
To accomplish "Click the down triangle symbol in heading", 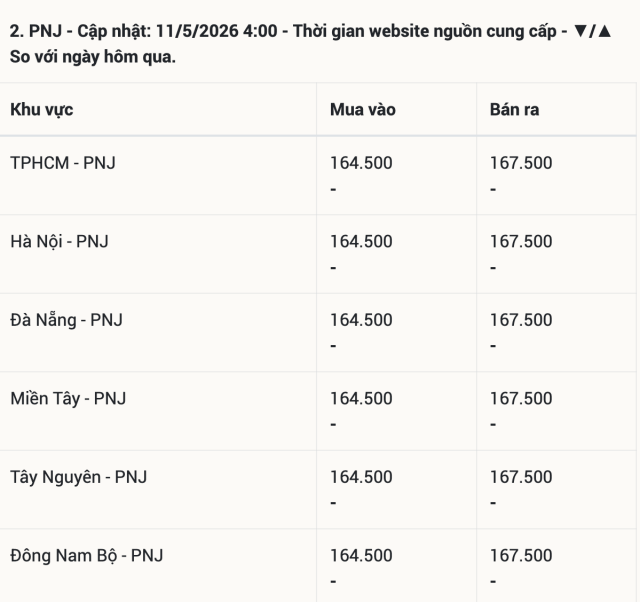I will (x=580, y=31).
